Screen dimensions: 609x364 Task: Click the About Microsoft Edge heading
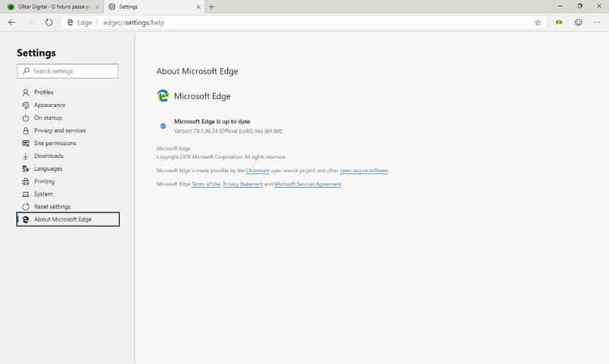(x=198, y=71)
